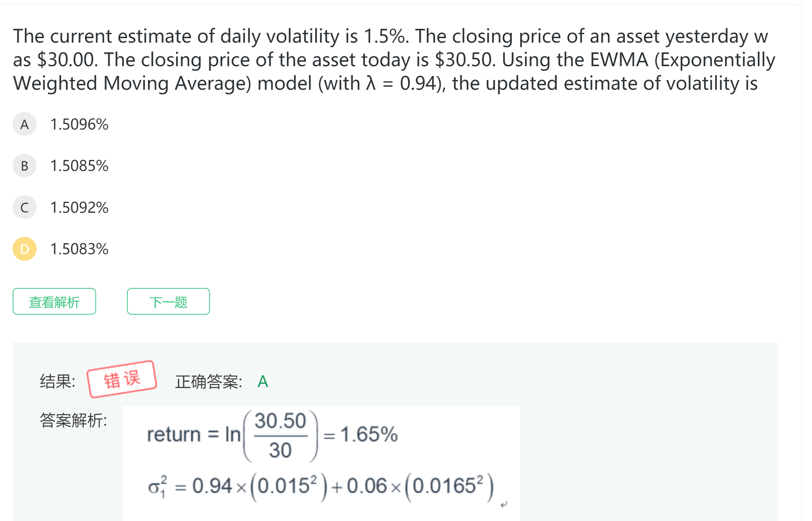This screenshot has width=812, height=521.
Task: Click the paragraph mark after the formula
Action: (x=504, y=505)
